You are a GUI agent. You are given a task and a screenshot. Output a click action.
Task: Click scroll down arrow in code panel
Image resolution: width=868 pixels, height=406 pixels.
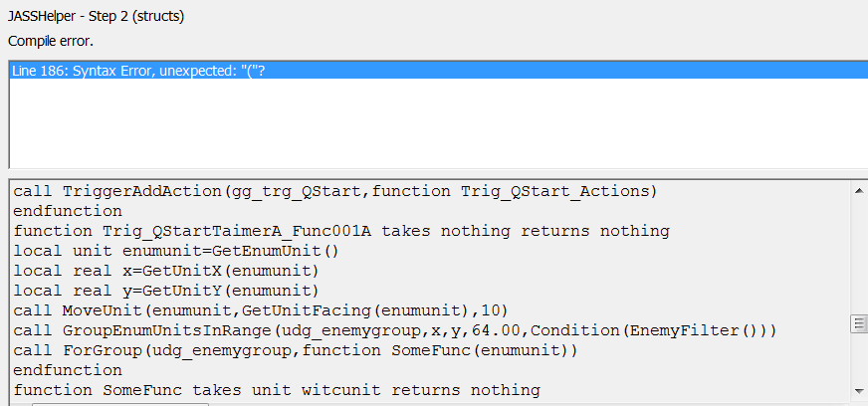point(857,389)
